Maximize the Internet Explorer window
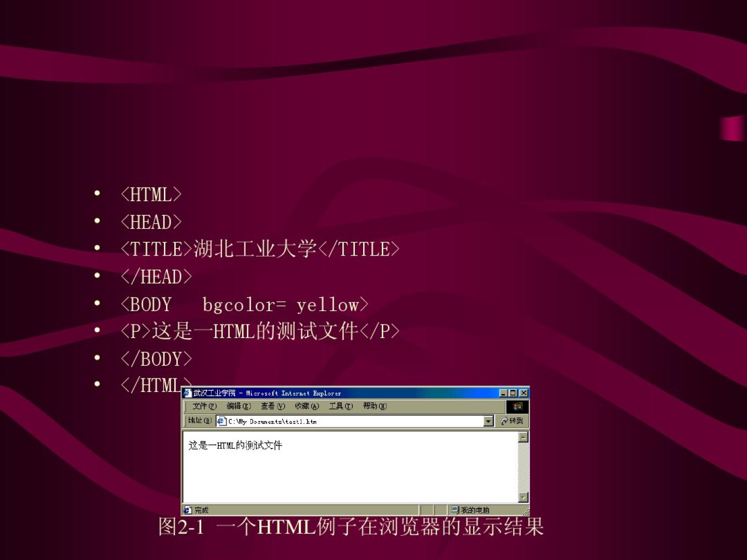Screen dimensions: 747x560 513,393
